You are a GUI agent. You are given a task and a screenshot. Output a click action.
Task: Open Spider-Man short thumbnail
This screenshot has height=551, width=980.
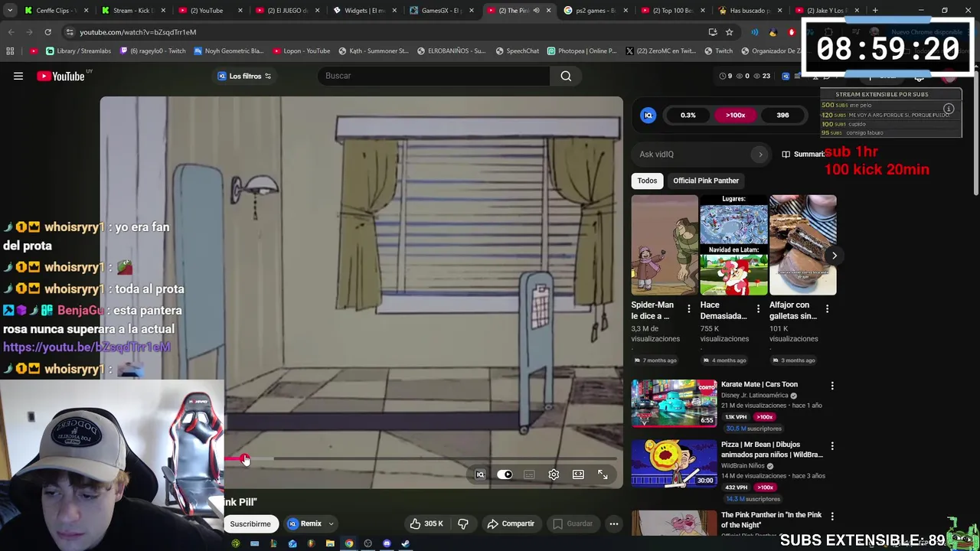(x=665, y=245)
